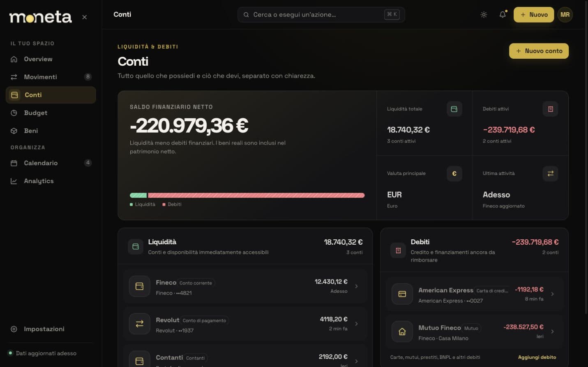Expand the Mutuo Fineco chevron

pos(552,331)
